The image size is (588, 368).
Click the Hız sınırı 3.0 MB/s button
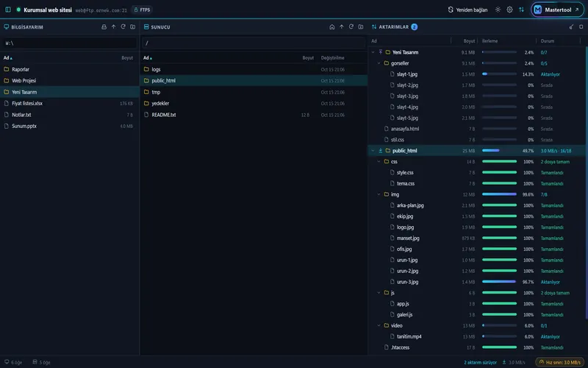coord(560,362)
